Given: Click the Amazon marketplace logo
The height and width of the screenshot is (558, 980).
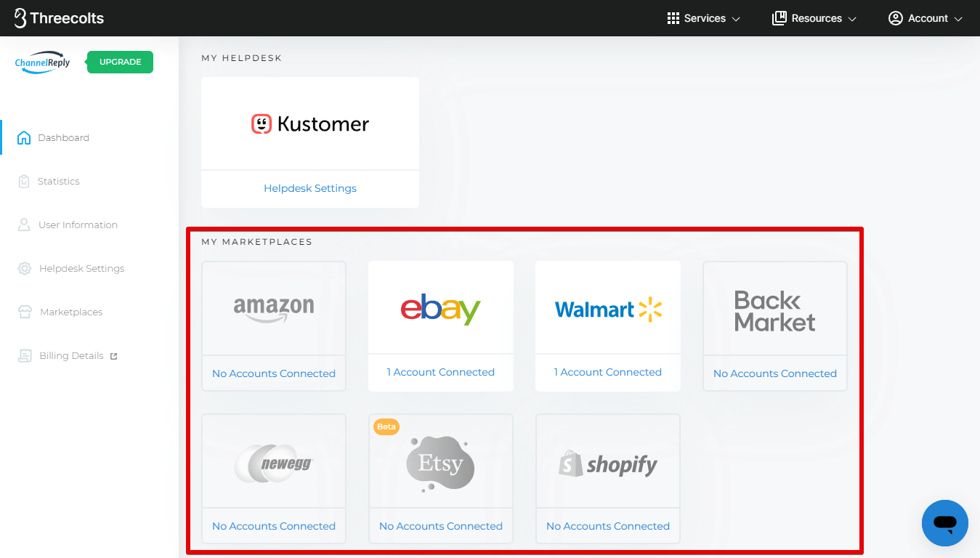Looking at the screenshot, I should click(x=274, y=309).
